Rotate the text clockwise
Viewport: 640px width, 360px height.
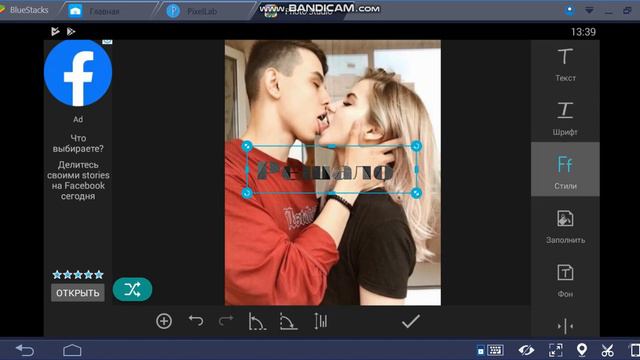coord(289,322)
